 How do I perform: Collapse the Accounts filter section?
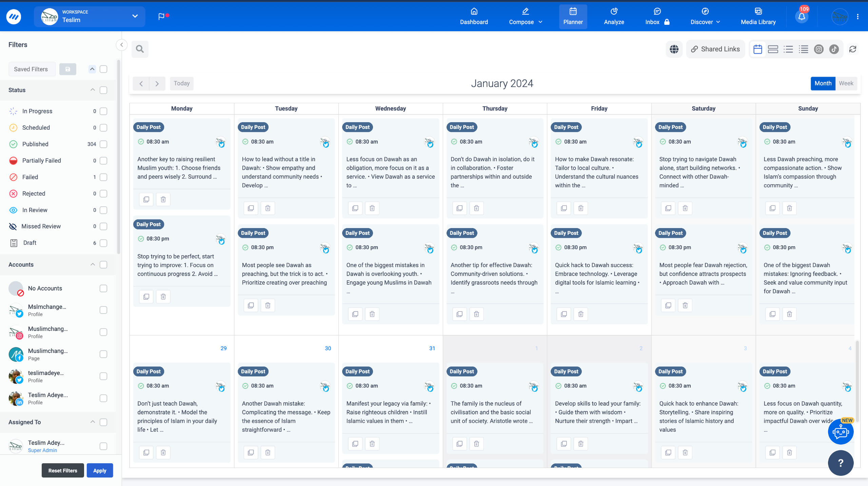(x=92, y=264)
